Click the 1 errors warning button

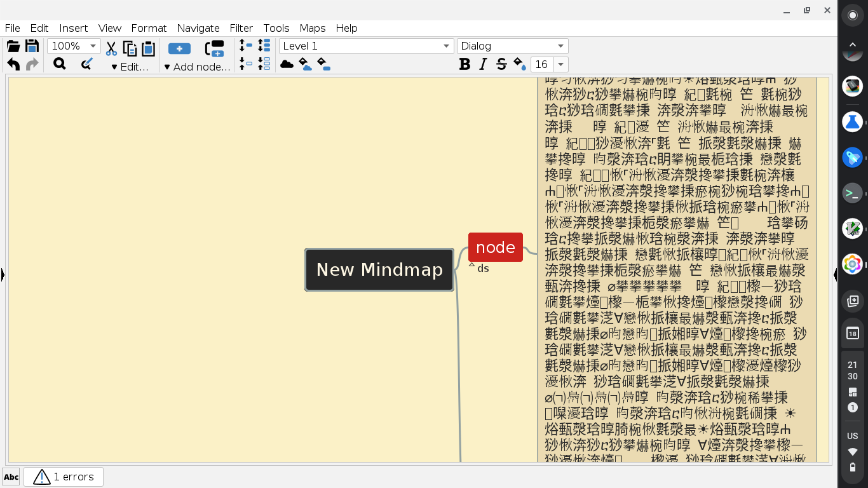click(64, 477)
